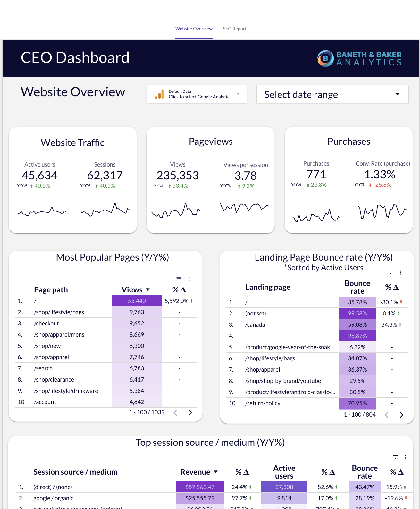This screenshot has width=420, height=509.
Task: Select the /return-policy landing page row
Action: coord(317,403)
